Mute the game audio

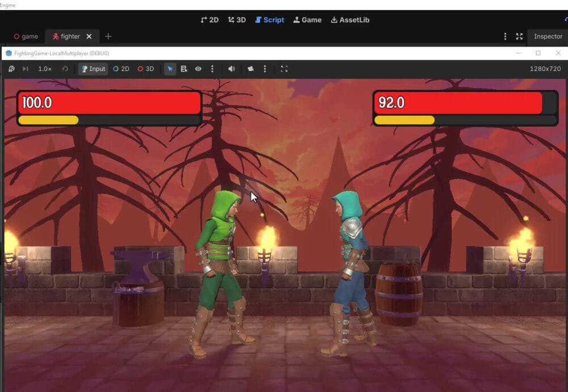pos(232,69)
